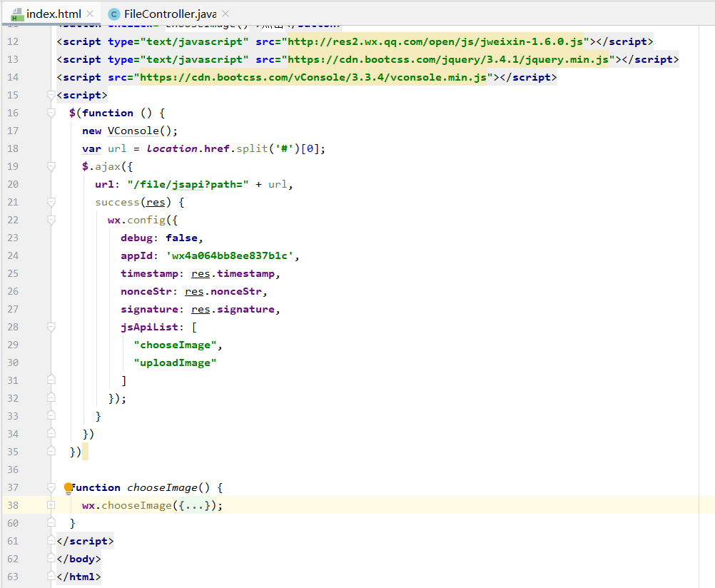Click 'res.signature' on line 27
Viewport: 715px width, 588px height.
pyautogui.click(x=233, y=309)
